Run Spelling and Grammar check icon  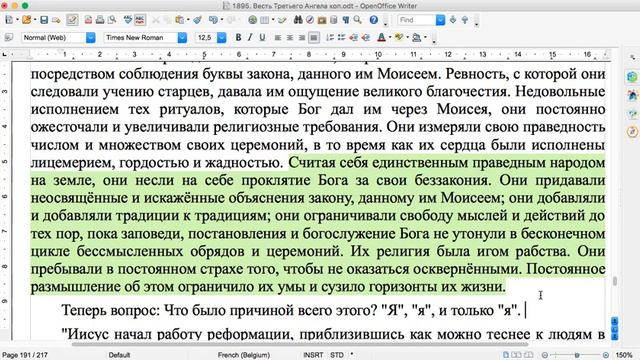point(128,20)
